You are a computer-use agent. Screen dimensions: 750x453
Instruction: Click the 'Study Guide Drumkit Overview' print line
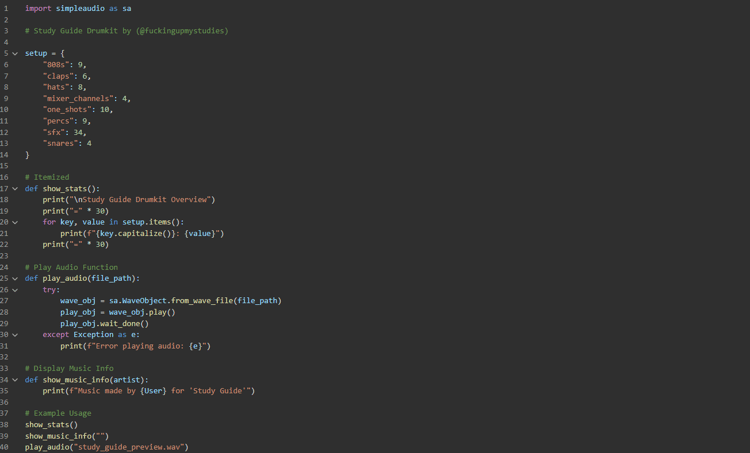click(x=129, y=200)
